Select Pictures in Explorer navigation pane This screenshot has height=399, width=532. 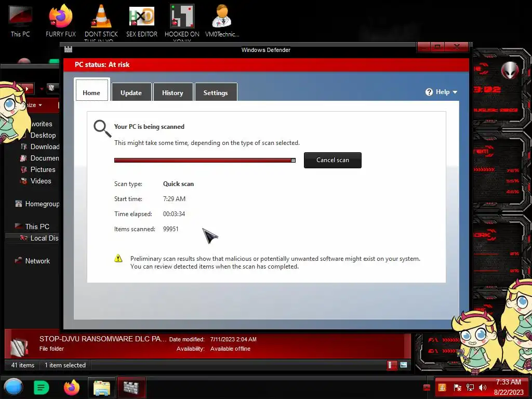(x=38, y=170)
